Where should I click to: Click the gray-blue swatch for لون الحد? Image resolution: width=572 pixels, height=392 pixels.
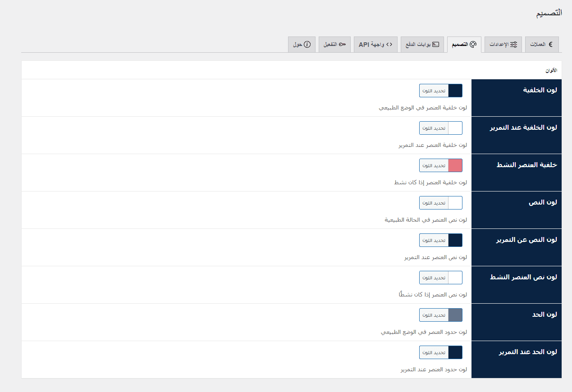(x=455, y=315)
